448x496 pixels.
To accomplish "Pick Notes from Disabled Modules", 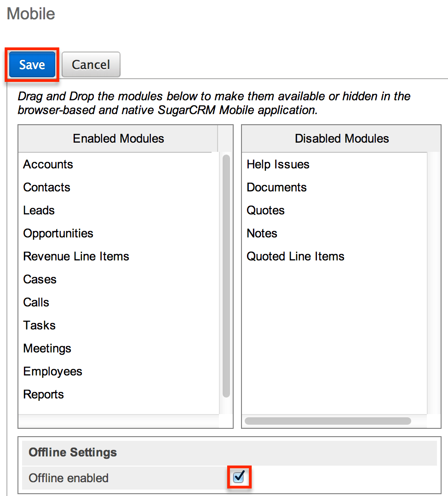I will pyautogui.click(x=262, y=233).
